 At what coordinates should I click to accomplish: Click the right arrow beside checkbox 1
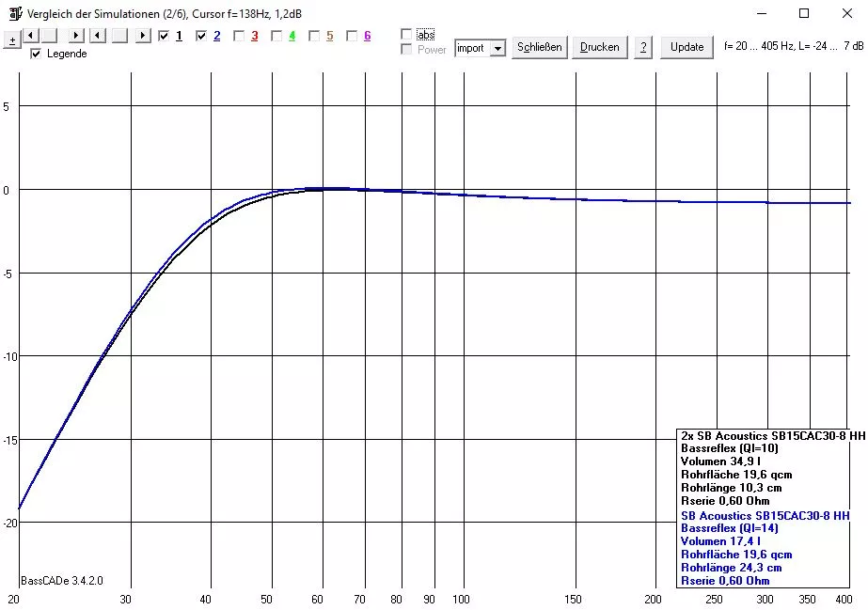tap(143, 36)
